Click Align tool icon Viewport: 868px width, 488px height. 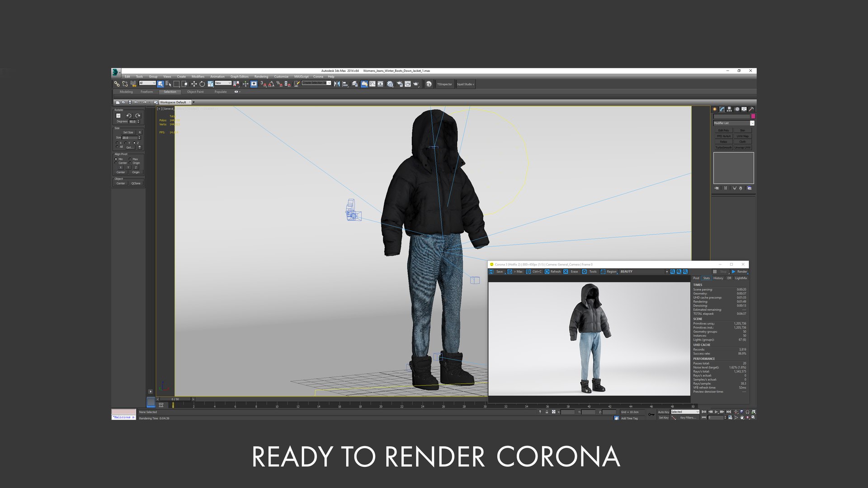pos(345,84)
